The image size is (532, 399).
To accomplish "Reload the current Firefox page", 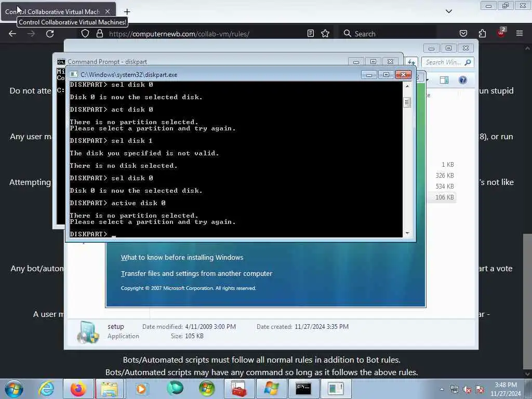I will [50, 34].
